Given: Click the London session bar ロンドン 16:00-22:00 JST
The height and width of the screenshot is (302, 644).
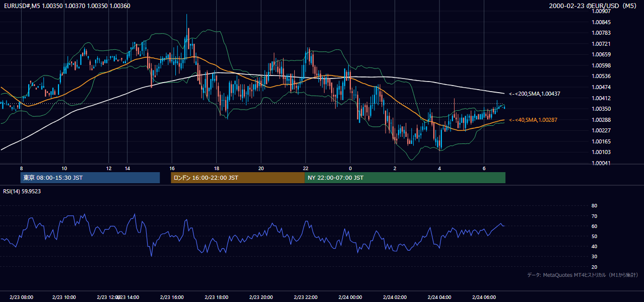Looking at the screenshot, I should pyautogui.click(x=238, y=178).
